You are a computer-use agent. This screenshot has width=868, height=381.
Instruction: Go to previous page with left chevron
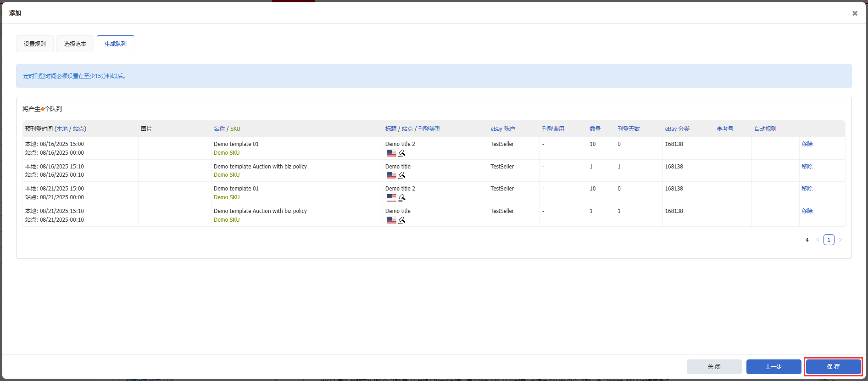[x=818, y=240]
